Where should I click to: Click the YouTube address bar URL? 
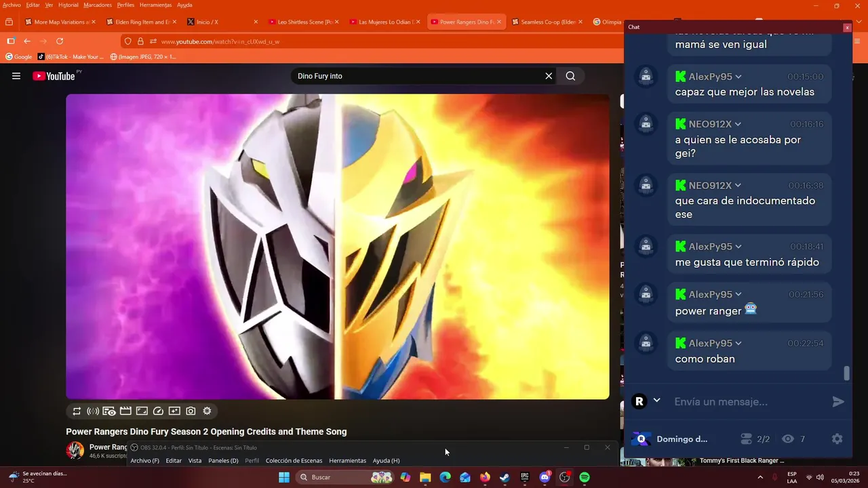tap(220, 41)
